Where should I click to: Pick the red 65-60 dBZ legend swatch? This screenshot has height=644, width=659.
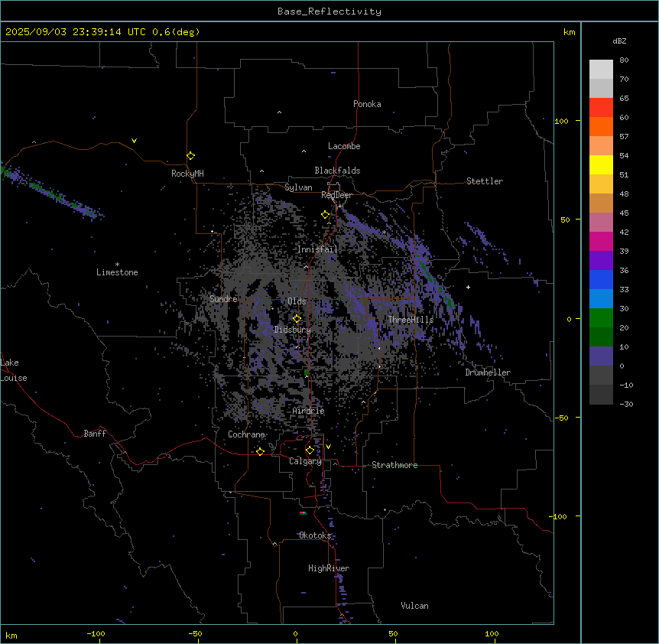[601, 108]
